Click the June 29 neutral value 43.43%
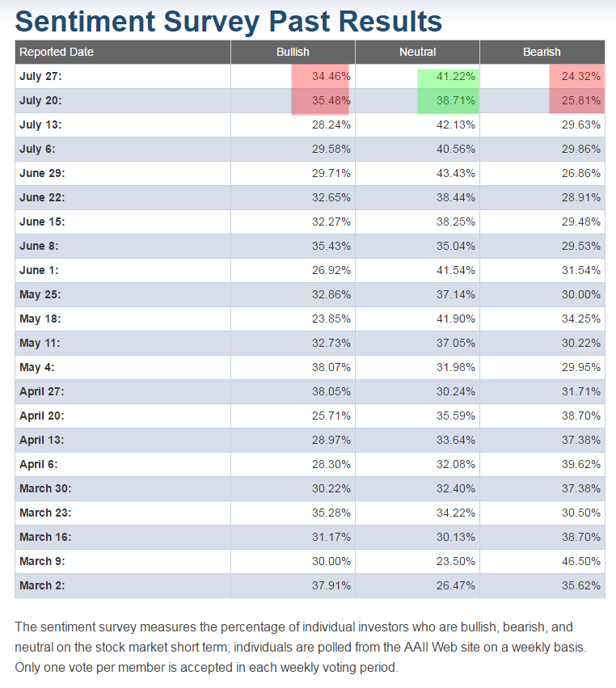 (455, 174)
